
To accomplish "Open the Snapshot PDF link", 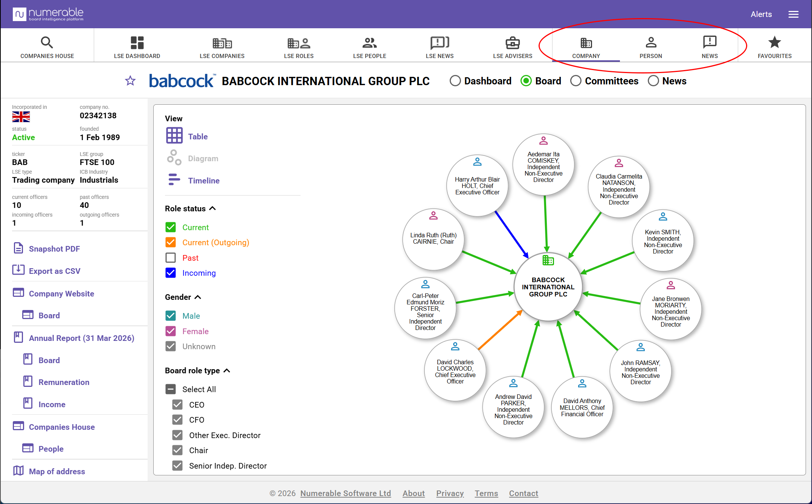I will [54, 249].
